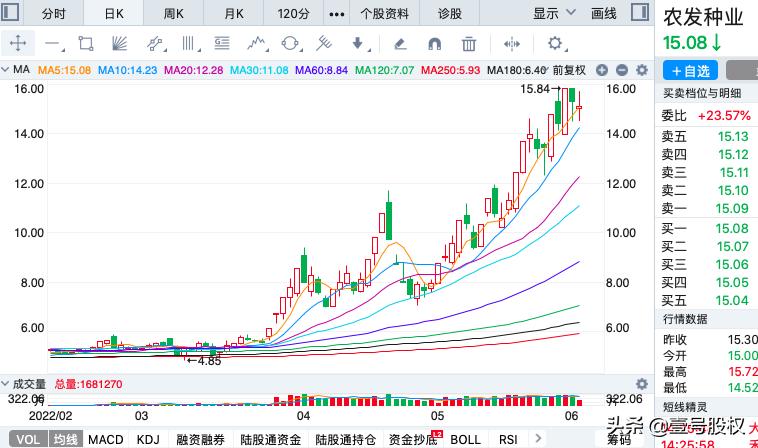
Task: Click the trash delete drawings icon
Action: (x=468, y=44)
